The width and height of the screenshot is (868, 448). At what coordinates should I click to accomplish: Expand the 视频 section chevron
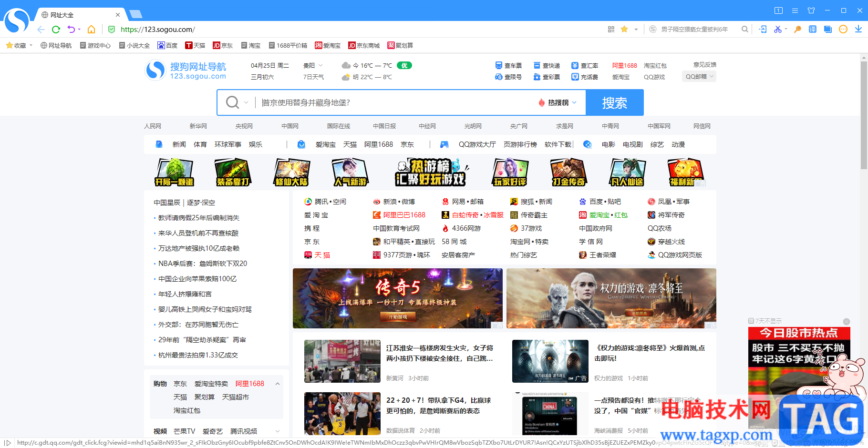pyautogui.click(x=278, y=431)
